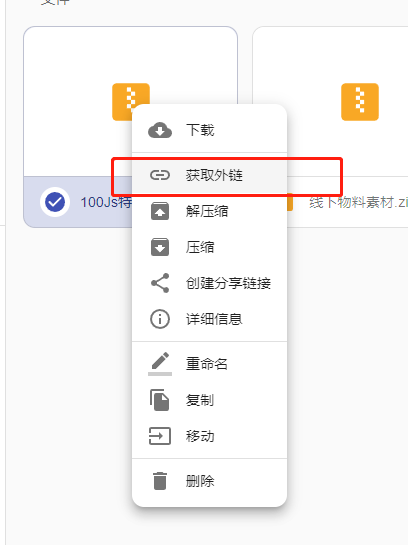Click the 压缩 archive box icon
The width and height of the screenshot is (408, 545).
click(160, 247)
